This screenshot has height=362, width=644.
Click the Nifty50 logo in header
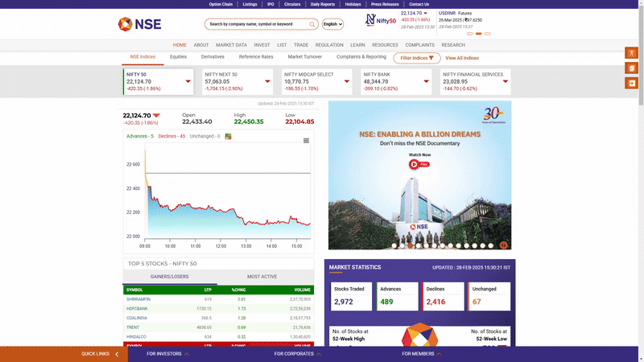(x=380, y=19)
